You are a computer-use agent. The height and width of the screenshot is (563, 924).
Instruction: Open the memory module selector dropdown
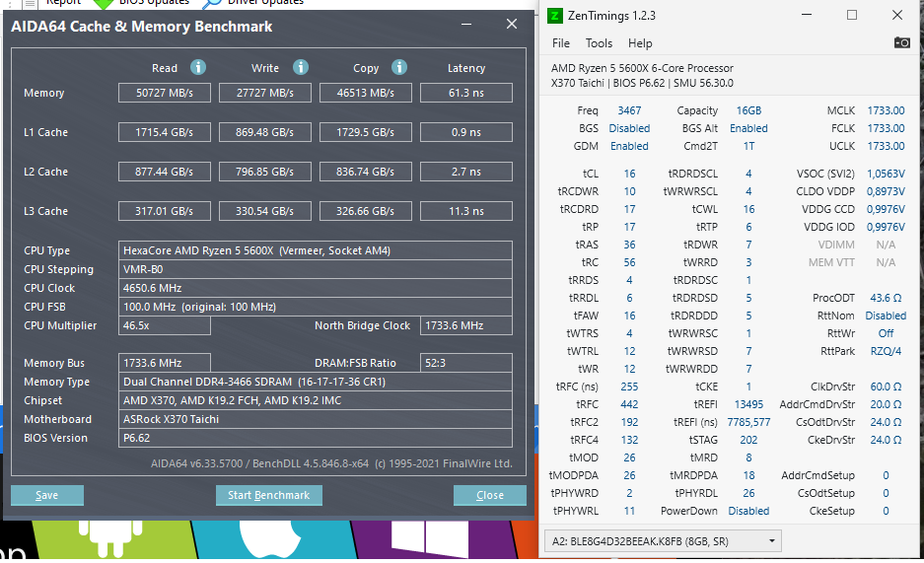click(x=663, y=541)
